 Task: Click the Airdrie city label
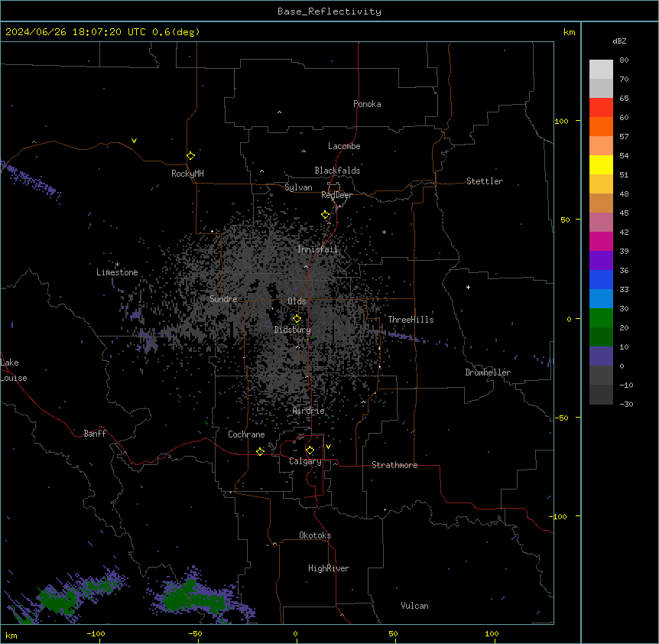[x=309, y=411]
